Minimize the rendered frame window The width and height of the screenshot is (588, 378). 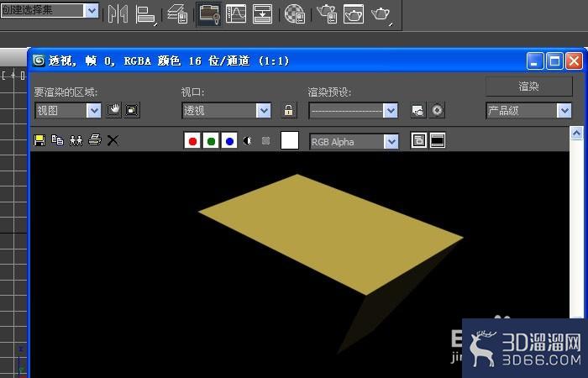coord(535,61)
